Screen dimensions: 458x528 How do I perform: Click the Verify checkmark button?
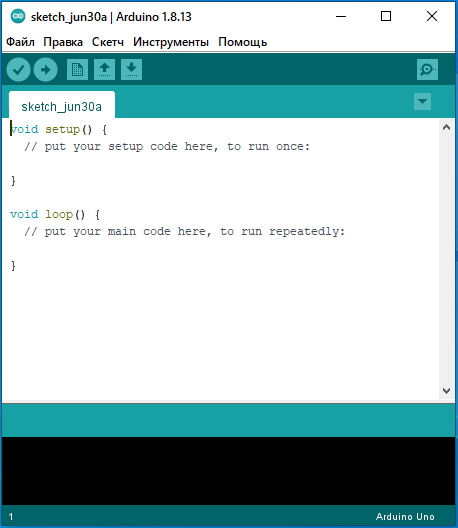(x=19, y=70)
